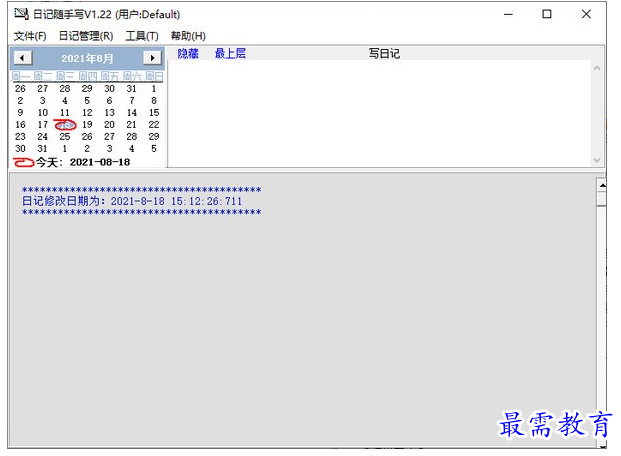
Task: Click the 最上层 link
Action: (x=230, y=53)
